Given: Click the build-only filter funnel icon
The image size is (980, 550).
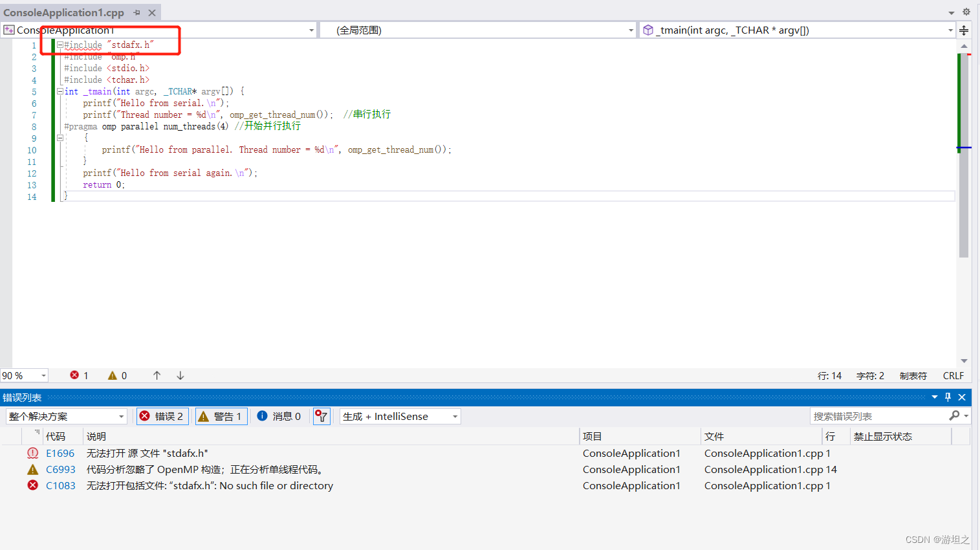Looking at the screenshot, I should pos(321,416).
